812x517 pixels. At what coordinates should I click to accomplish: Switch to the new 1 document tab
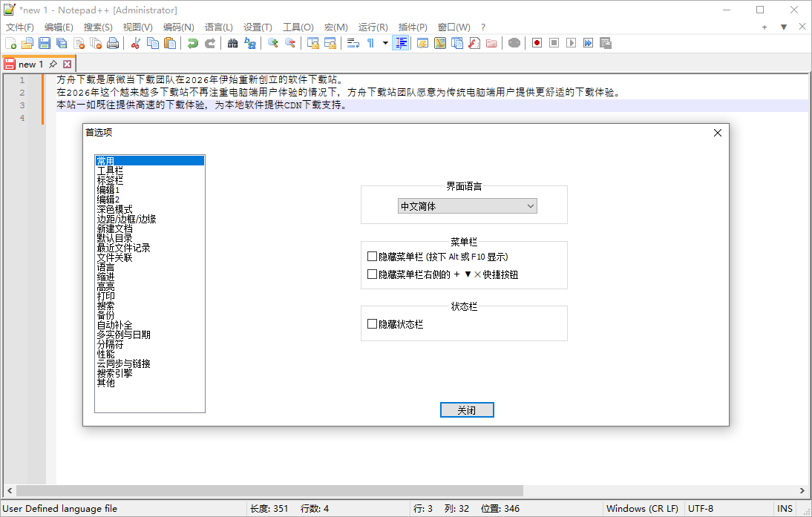coord(31,64)
